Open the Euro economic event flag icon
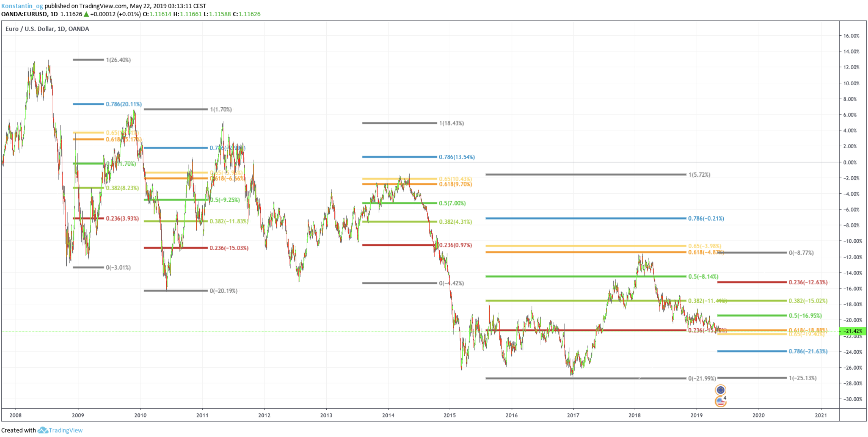The image size is (868, 437). (x=720, y=390)
